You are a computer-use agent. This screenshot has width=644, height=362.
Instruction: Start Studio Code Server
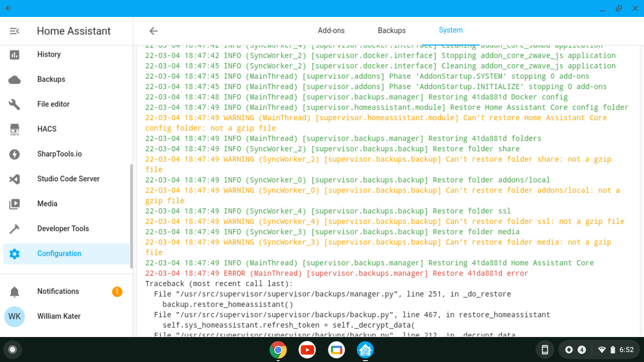click(x=68, y=179)
